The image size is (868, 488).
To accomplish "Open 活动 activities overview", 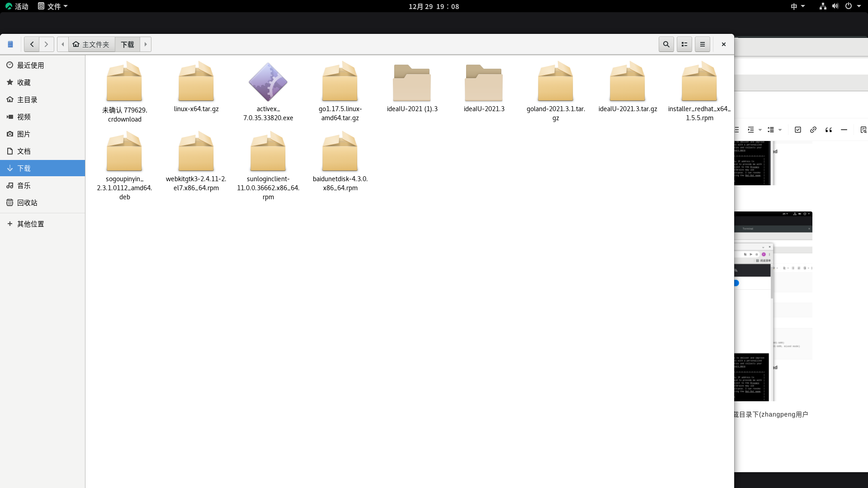I will click(17, 6).
